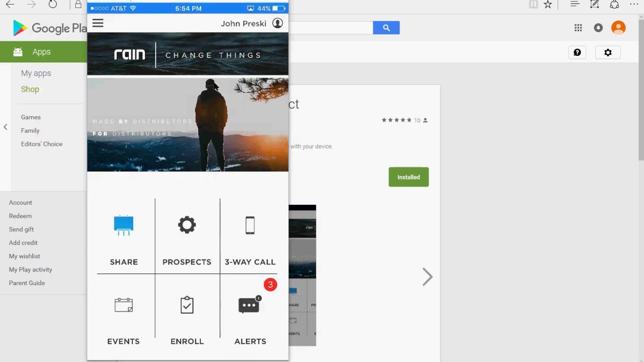
Task: Click the Google Play search field
Action: pos(331,28)
